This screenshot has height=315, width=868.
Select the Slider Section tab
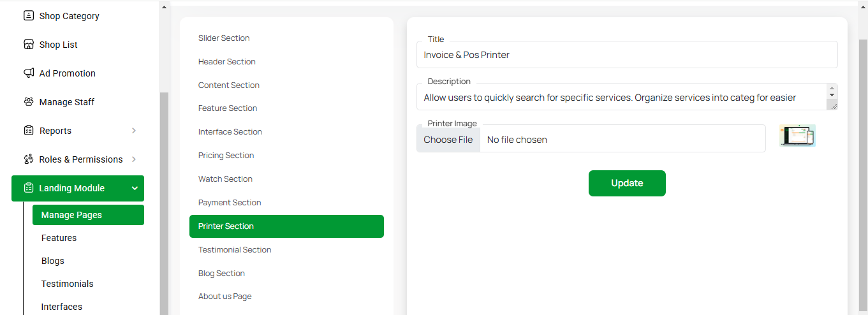224,38
